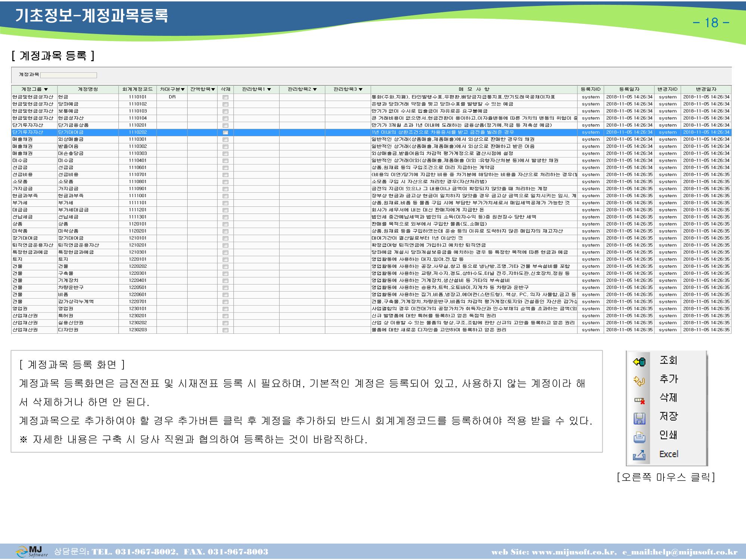Click the 등록일자 column header
The image size is (746, 560).
pos(629,89)
